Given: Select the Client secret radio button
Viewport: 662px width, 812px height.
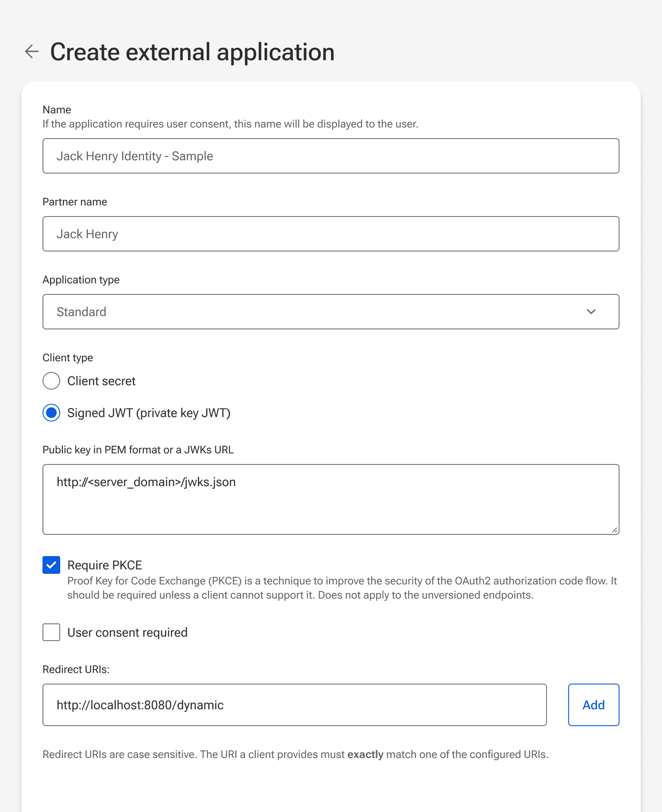Looking at the screenshot, I should [x=51, y=381].
